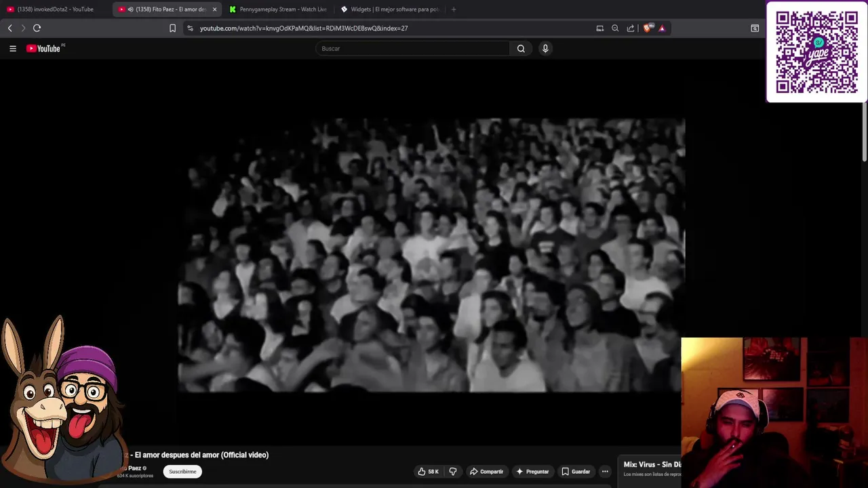Reload the page

click(37, 28)
